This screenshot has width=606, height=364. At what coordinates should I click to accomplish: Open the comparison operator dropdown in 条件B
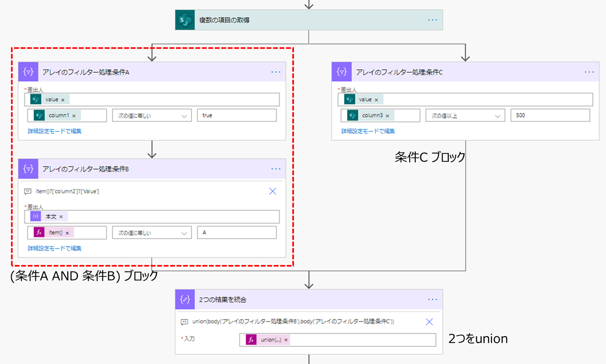pos(152,232)
